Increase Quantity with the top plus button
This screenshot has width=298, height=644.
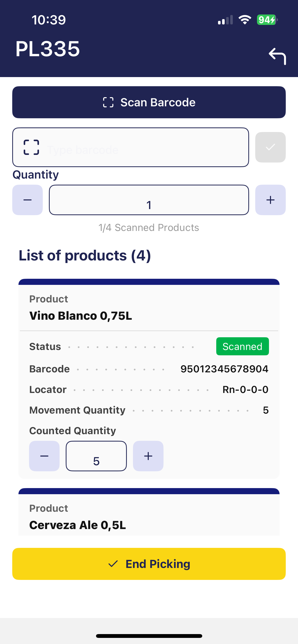pos(270,200)
